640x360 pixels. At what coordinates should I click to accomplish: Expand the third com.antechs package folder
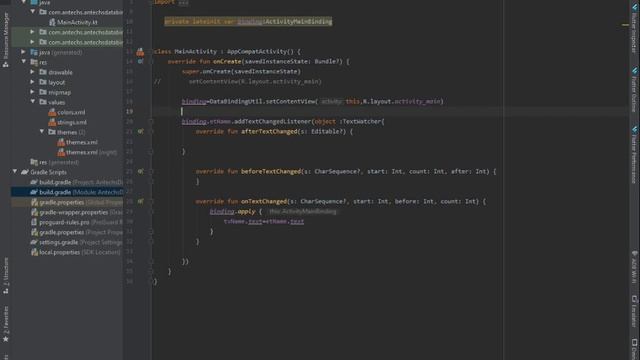pos(33,42)
